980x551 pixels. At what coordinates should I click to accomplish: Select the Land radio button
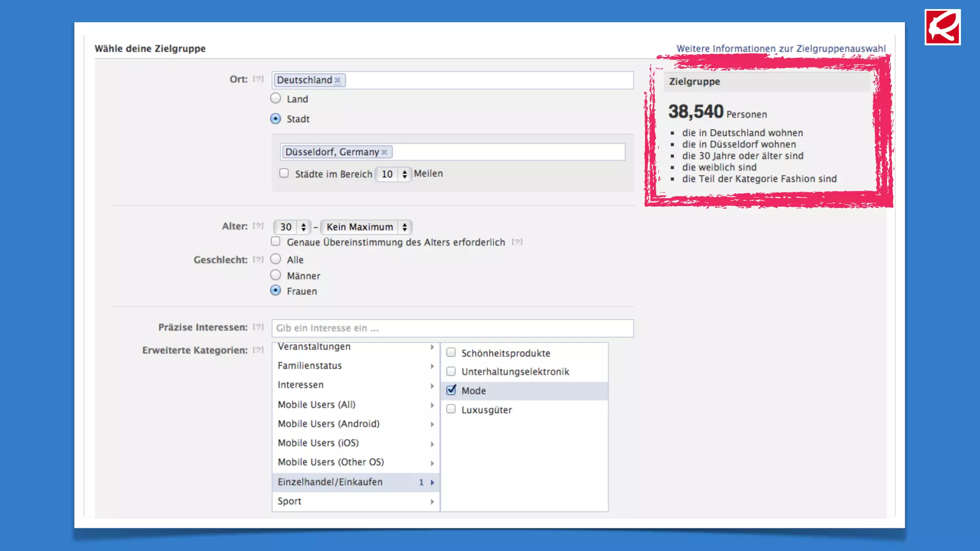[276, 99]
